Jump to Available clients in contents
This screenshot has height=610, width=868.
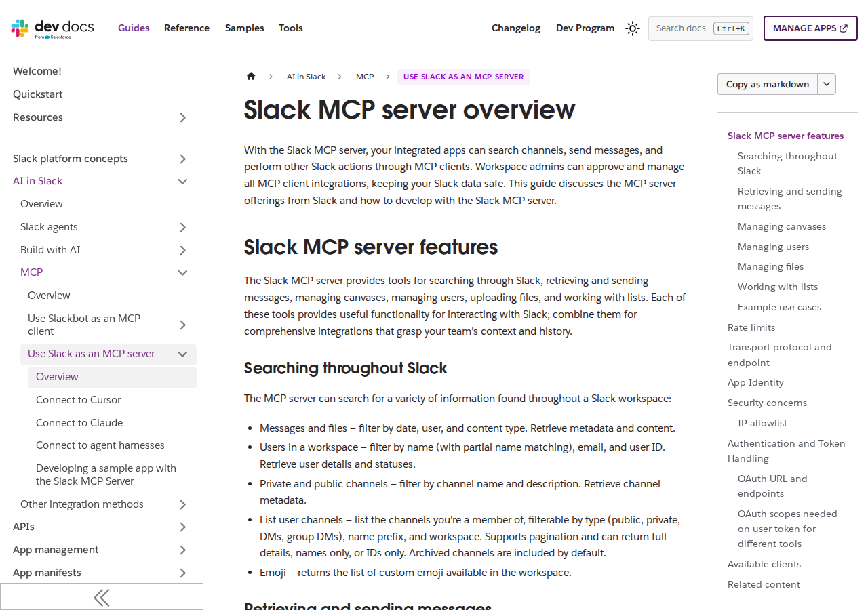pyautogui.click(x=764, y=564)
